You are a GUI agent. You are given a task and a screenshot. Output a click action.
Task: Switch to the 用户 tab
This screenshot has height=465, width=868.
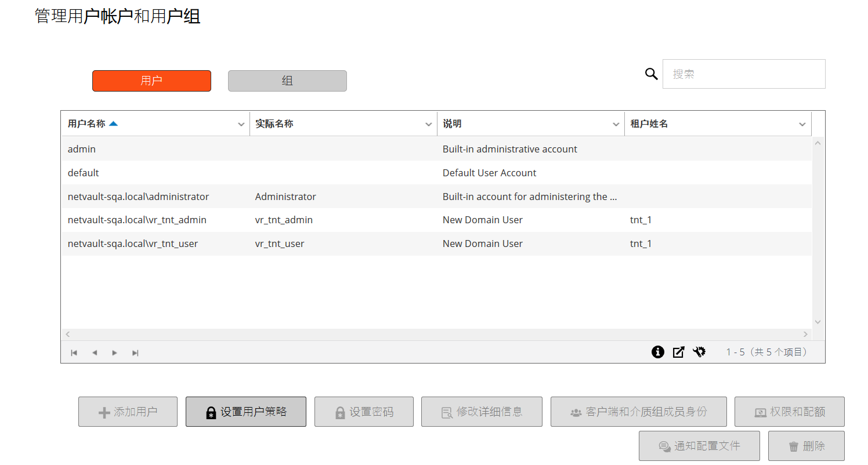tap(151, 81)
